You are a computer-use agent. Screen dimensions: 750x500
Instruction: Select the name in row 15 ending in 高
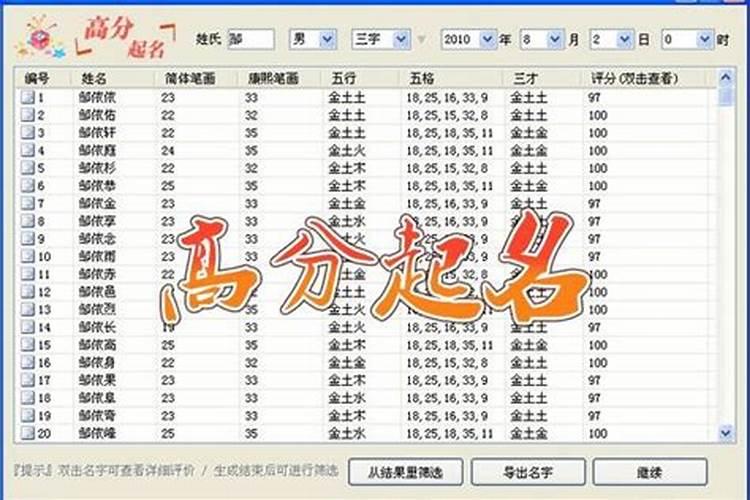pos(97,345)
